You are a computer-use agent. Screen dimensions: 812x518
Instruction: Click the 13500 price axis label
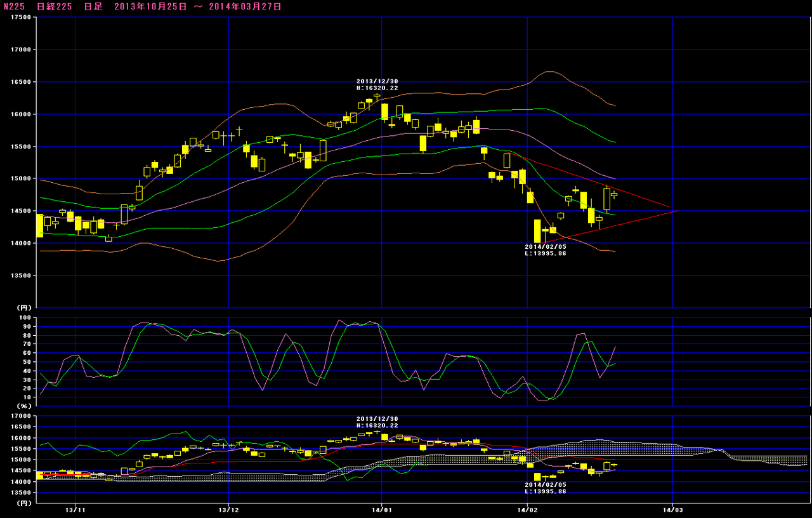21,276
